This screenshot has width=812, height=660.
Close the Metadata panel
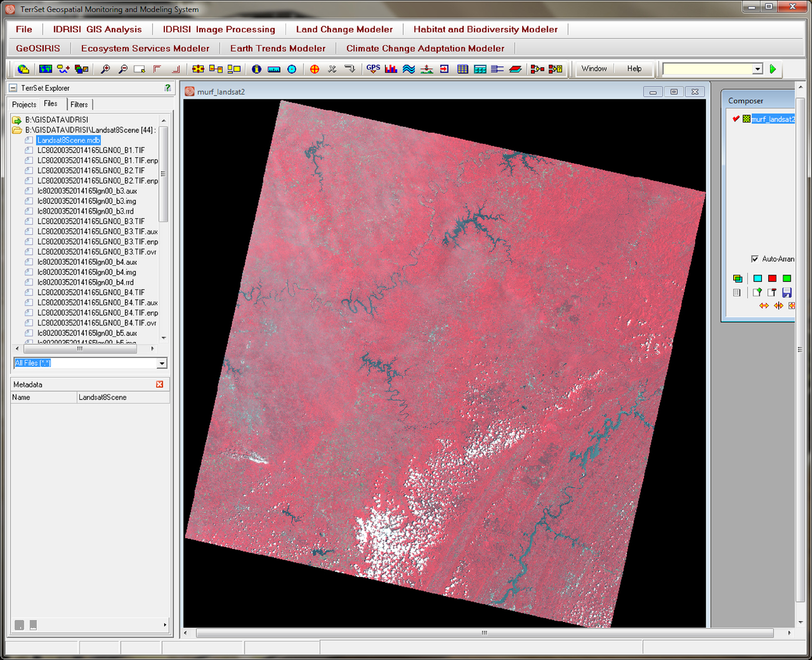coord(160,384)
